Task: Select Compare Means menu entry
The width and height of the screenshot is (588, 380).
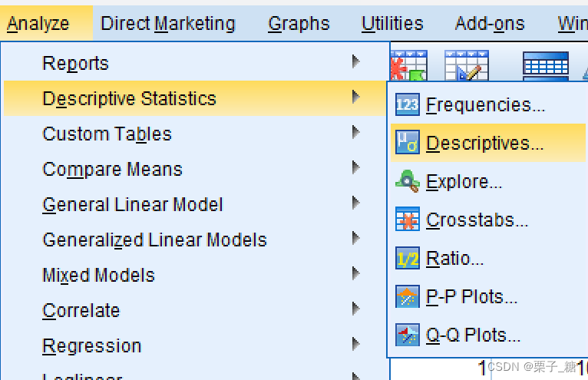Action: pos(195,169)
